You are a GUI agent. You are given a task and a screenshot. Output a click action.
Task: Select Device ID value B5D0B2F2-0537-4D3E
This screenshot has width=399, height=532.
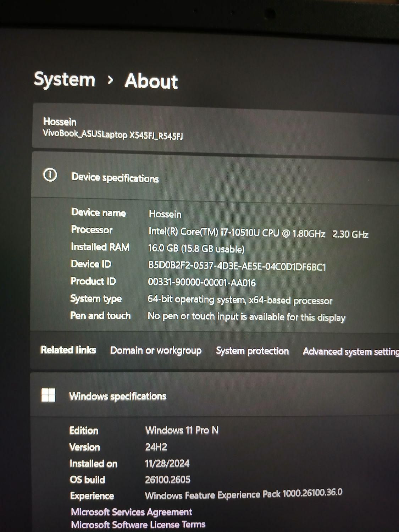(237, 266)
